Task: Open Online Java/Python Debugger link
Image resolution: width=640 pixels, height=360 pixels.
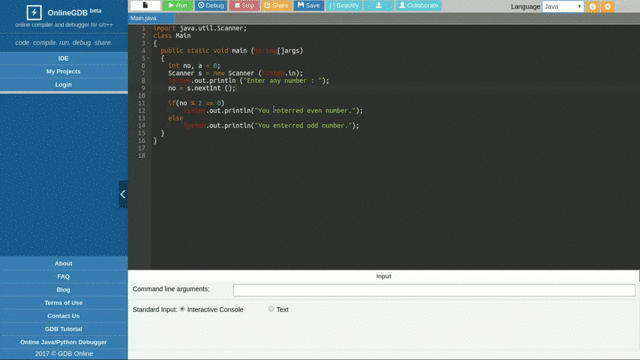Action: click(x=63, y=342)
